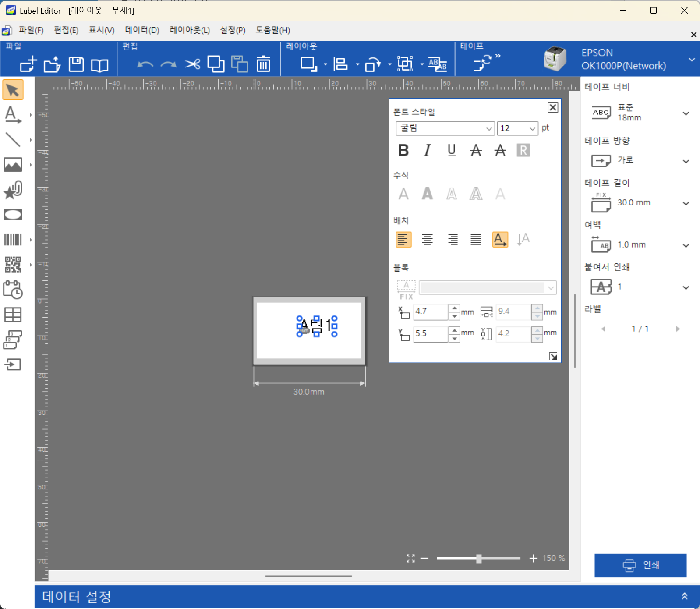Zoom in with plus button
This screenshot has width=700, height=609.
click(x=533, y=558)
